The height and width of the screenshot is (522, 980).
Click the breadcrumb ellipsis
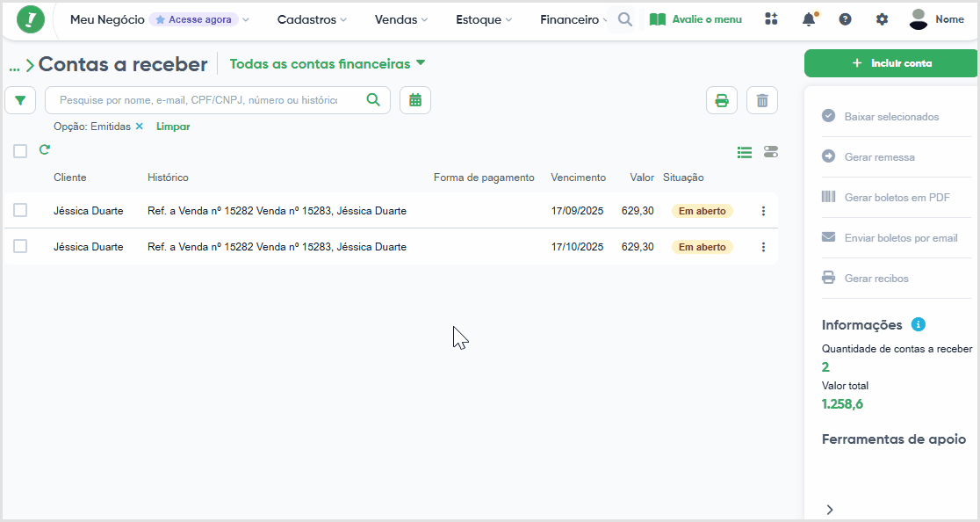[x=14, y=66]
